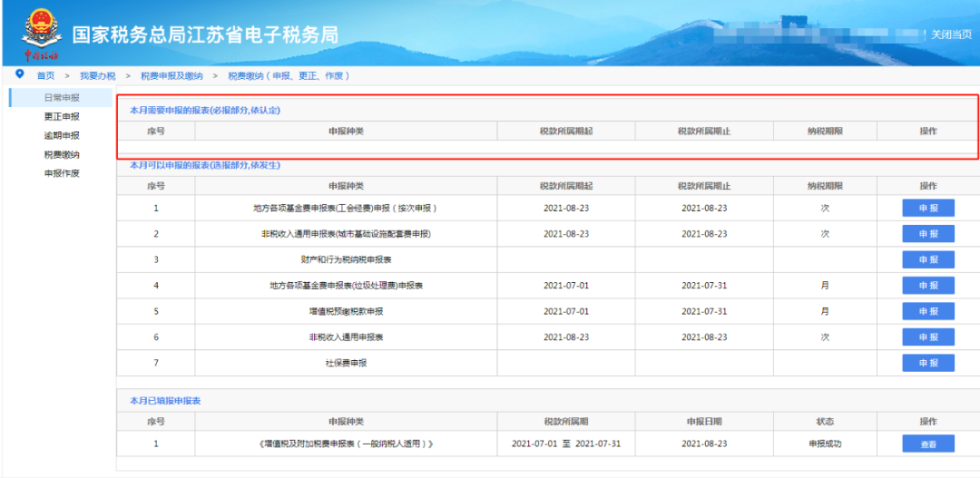Click 次 period cell in 工会经费 row
Image resolution: width=980 pixels, height=478 pixels.
825,208
